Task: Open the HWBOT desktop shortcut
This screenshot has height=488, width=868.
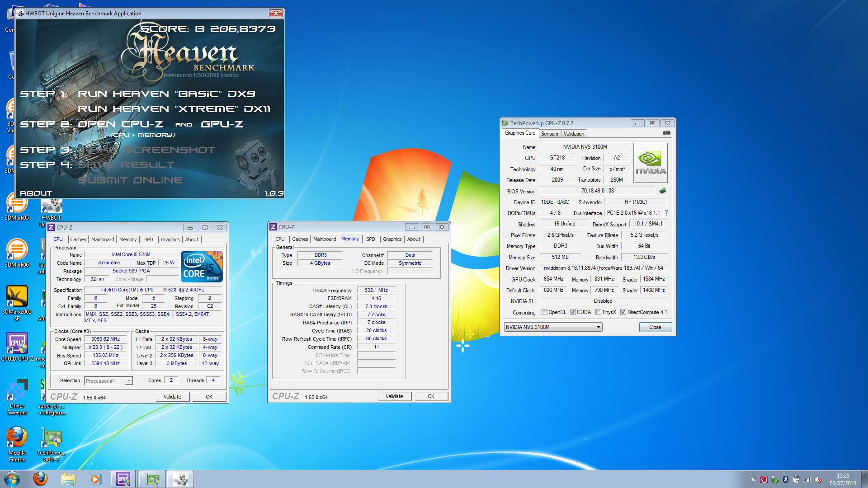Action: click(51, 210)
